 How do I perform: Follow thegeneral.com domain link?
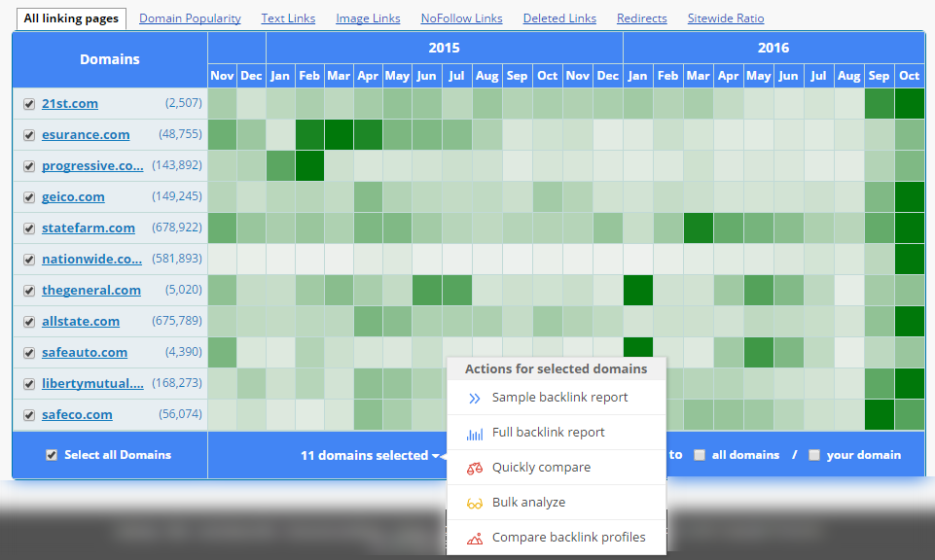pyautogui.click(x=91, y=290)
